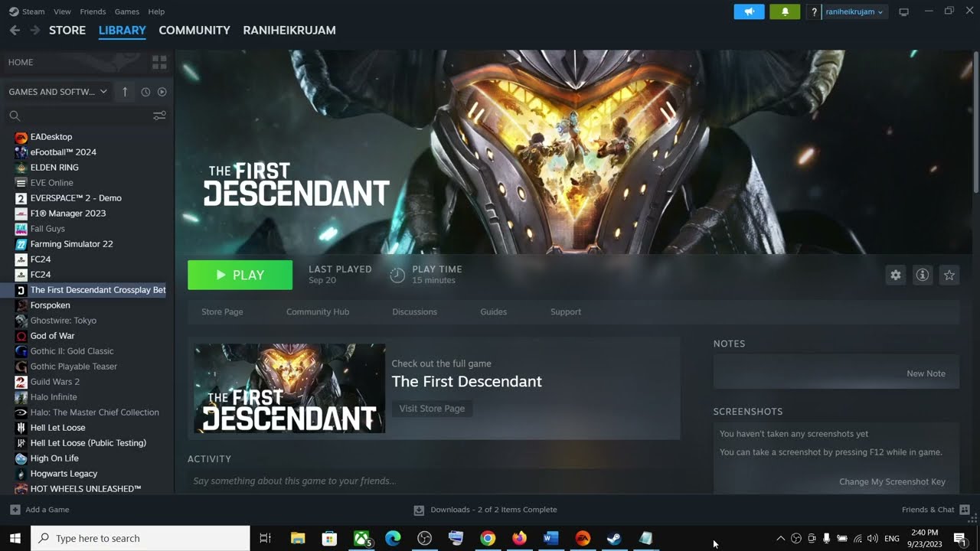980x551 pixels.
Task: Open the green notifications bell
Action: pos(785,11)
